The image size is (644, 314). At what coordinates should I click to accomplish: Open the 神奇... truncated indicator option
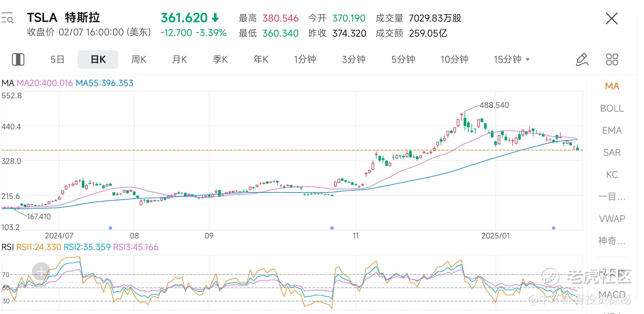pyautogui.click(x=612, y=241)
